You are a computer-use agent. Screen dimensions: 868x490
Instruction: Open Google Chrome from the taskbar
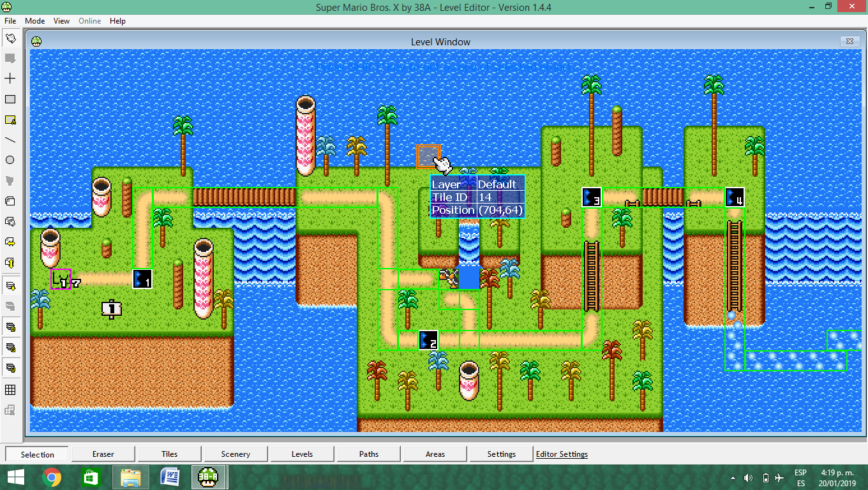tap(52, 477)
